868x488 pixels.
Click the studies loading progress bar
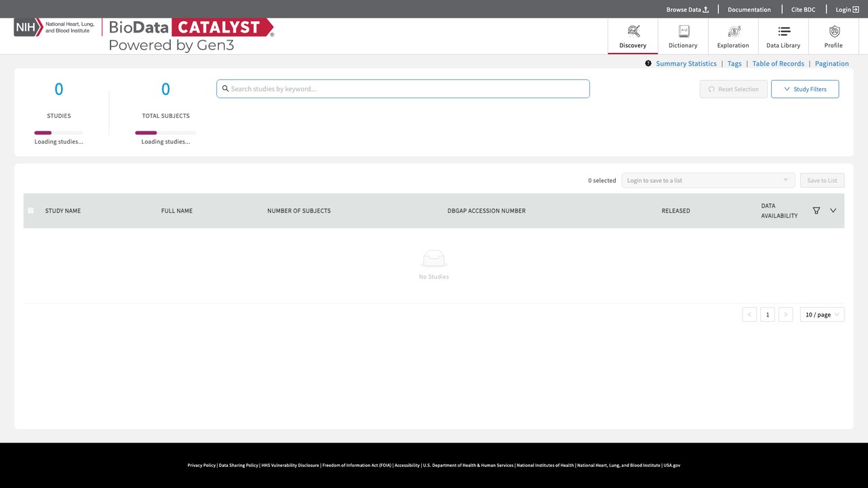pyautogui.click(x=59, y=133)
